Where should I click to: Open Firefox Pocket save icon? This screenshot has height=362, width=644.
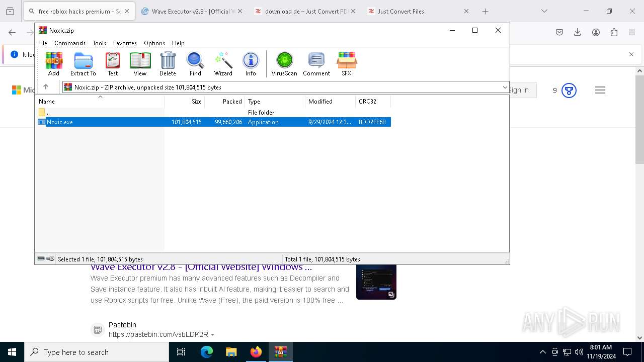(559, 32)
